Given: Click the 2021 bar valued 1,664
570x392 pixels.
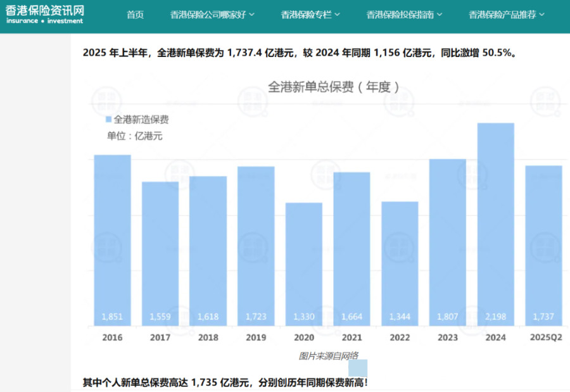Looking at the screenshot, I should pyautogui.click(x=351, y=249).
